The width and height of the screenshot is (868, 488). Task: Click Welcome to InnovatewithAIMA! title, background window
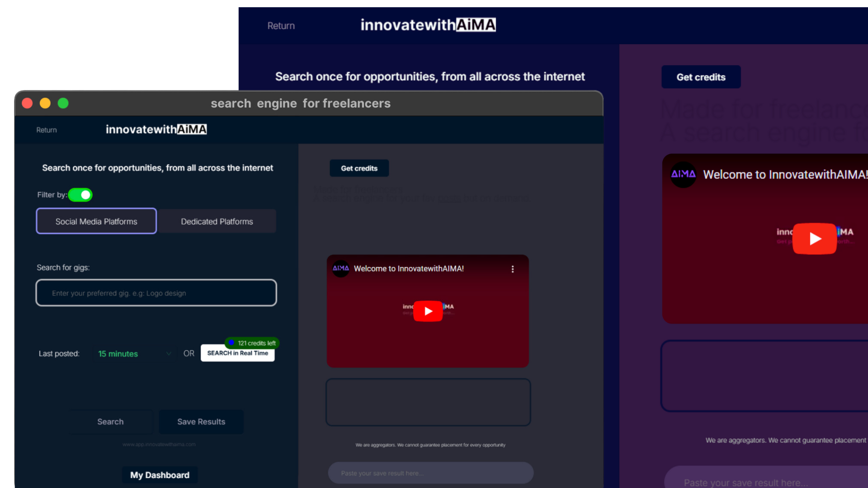point(785,174)
